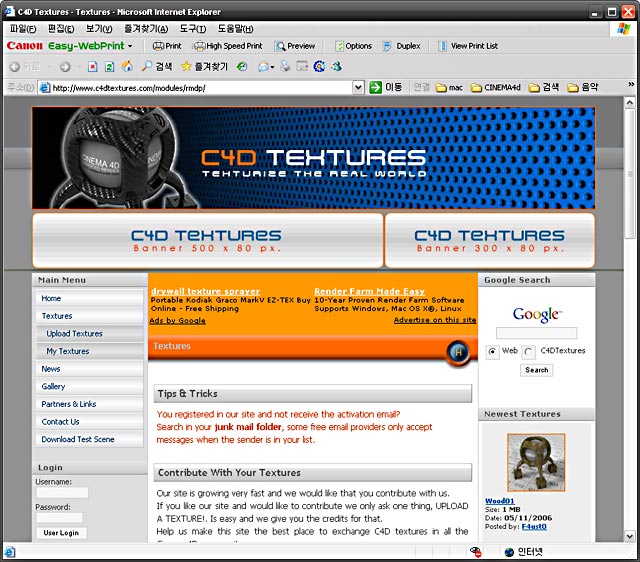Screen dimensions: 640x562
Task: Open the 보기(V) menu
Action: [x=99, y=29]
